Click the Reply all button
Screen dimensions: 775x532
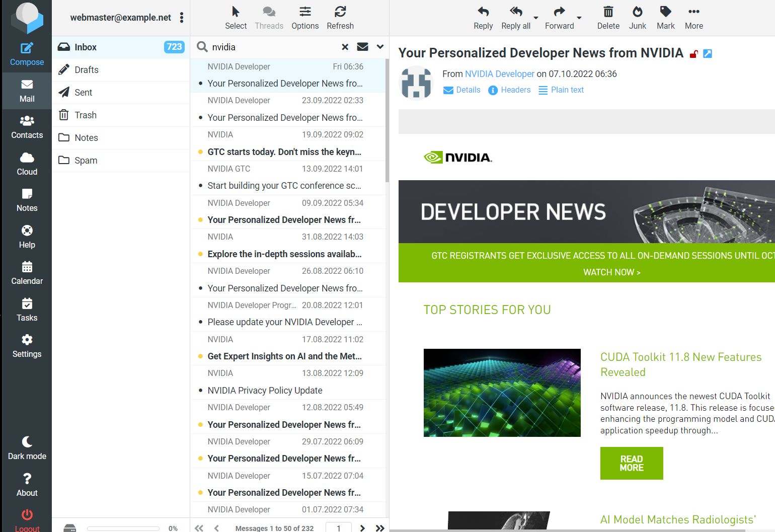pyautogui.click(x=516, y=18)
